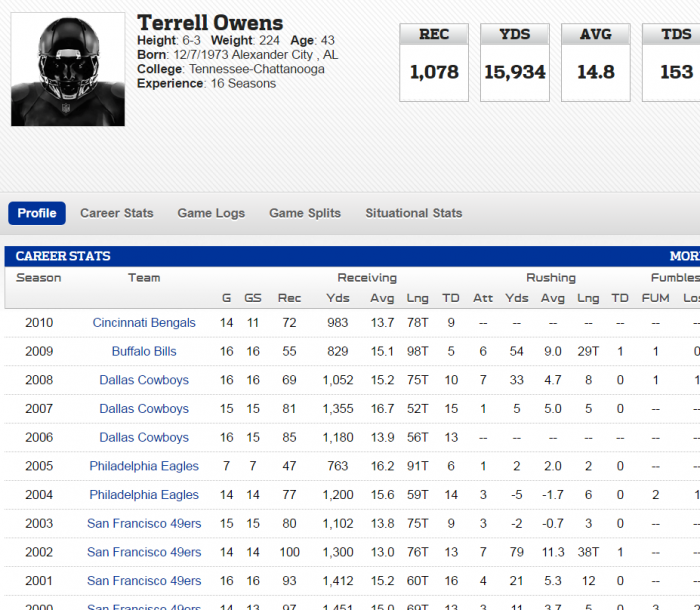Open Dallas Cowboys link in 2007 row
This screenshot has height=610, width=700.
coord(144,409)
